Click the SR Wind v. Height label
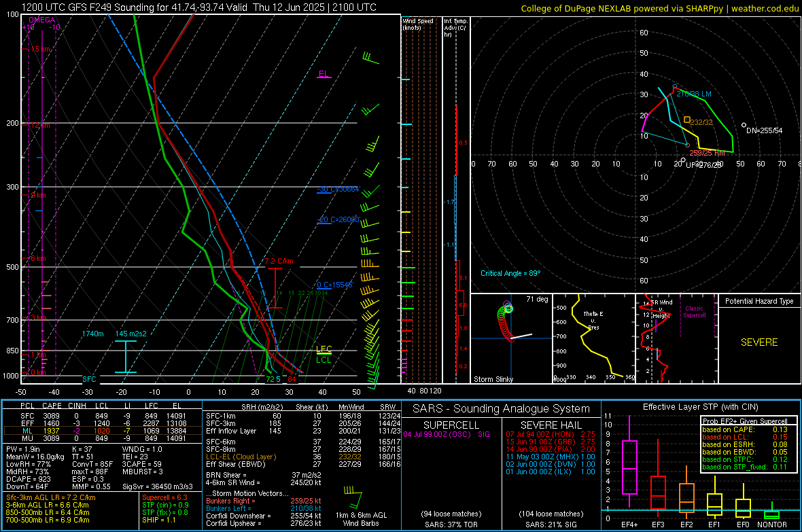The width and height of the screenshot is (802, 532). (x=661, y=309)
